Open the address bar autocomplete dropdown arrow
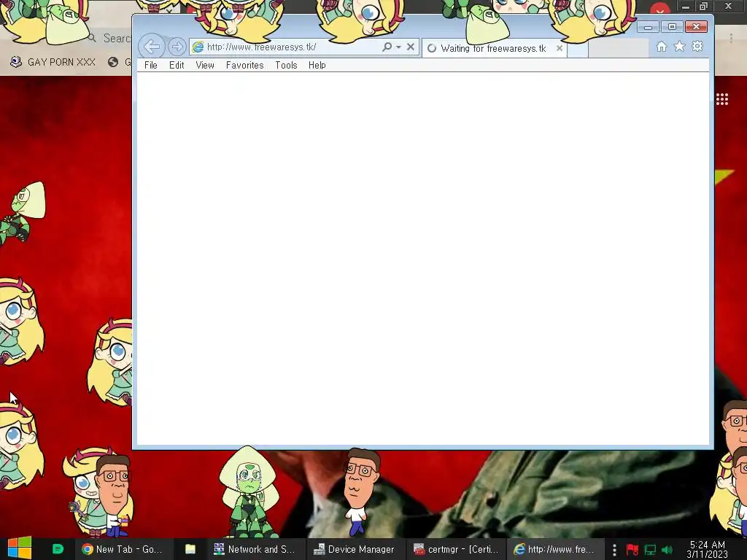The width and height of the screenshot is (747, 560). (398, 47)
